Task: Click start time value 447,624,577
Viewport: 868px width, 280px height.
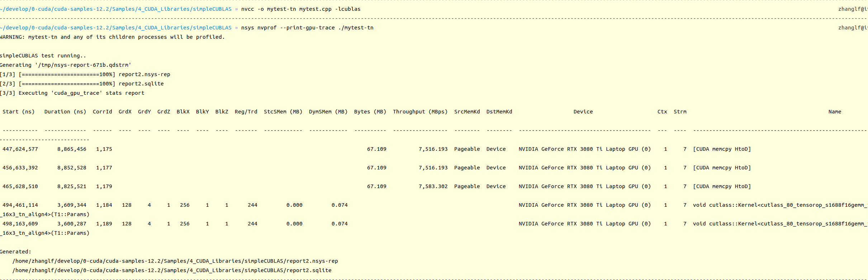Action: 20,149
